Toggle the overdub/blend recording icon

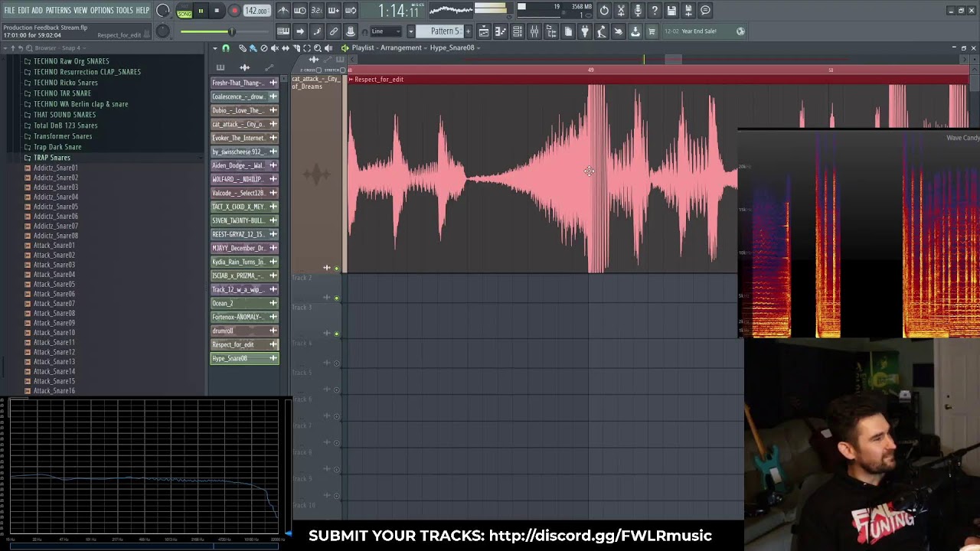click(x=334, y=10)
